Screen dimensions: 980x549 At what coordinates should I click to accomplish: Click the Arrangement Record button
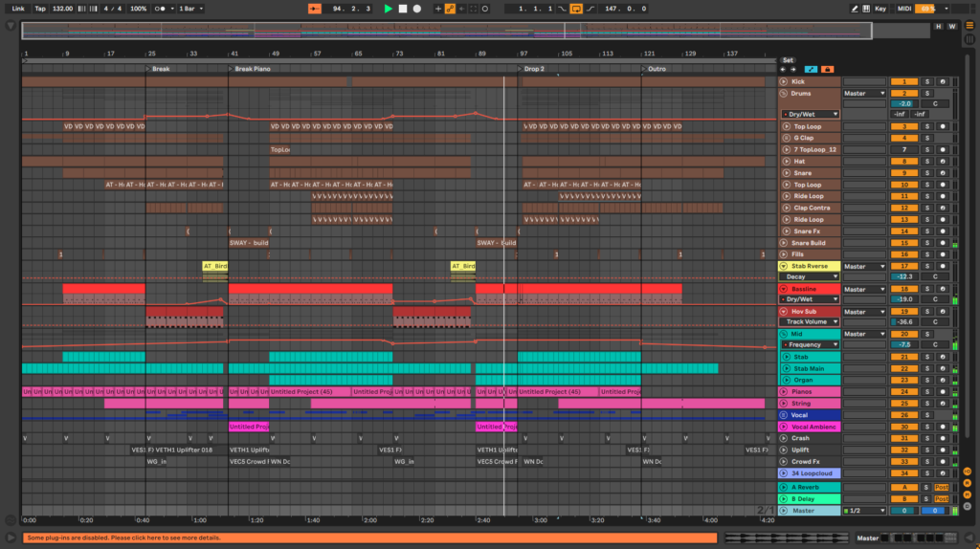416,9
